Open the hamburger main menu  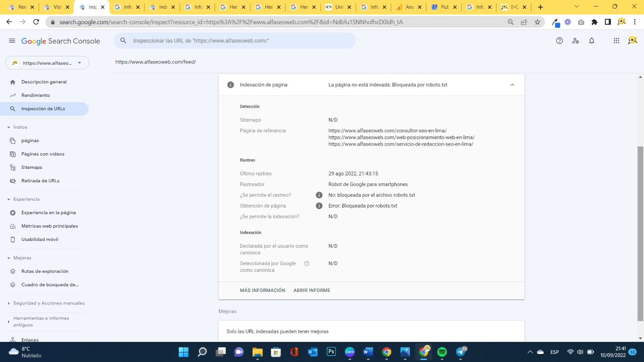(x=12, y=41)
